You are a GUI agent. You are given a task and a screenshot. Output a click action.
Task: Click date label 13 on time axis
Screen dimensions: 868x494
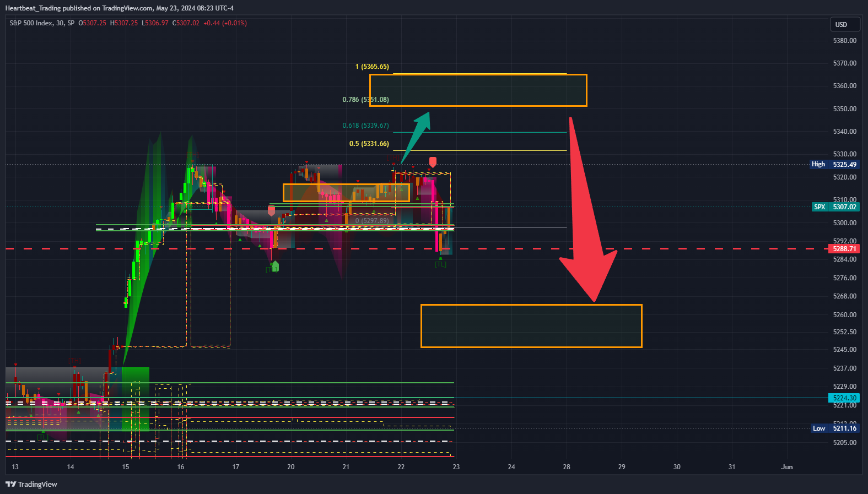(x=15, y=467)
